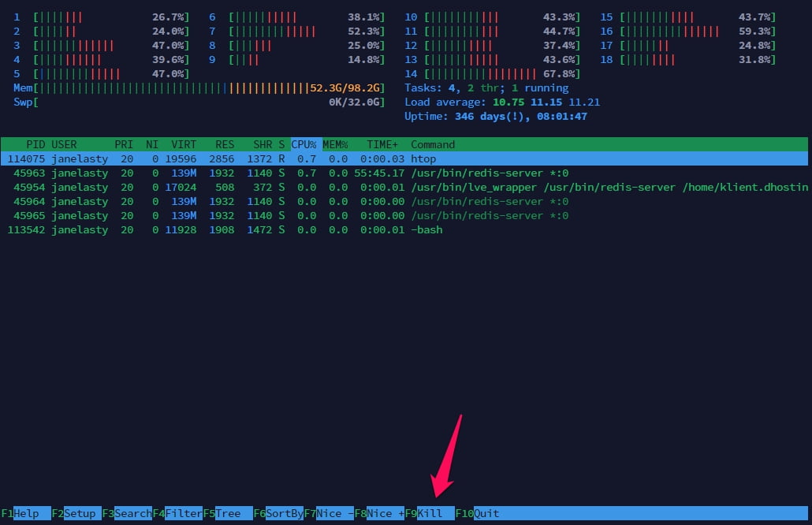Click the Tasks summary line

click(x=486, y=88)
